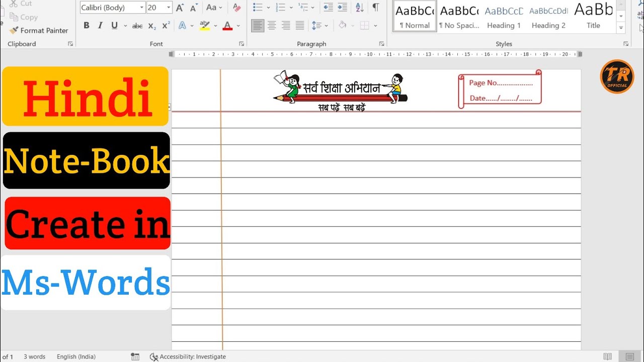The height and width of the screenshot is (362, 644).
Task: Click the Format Painter button
Action: point(39,30)
